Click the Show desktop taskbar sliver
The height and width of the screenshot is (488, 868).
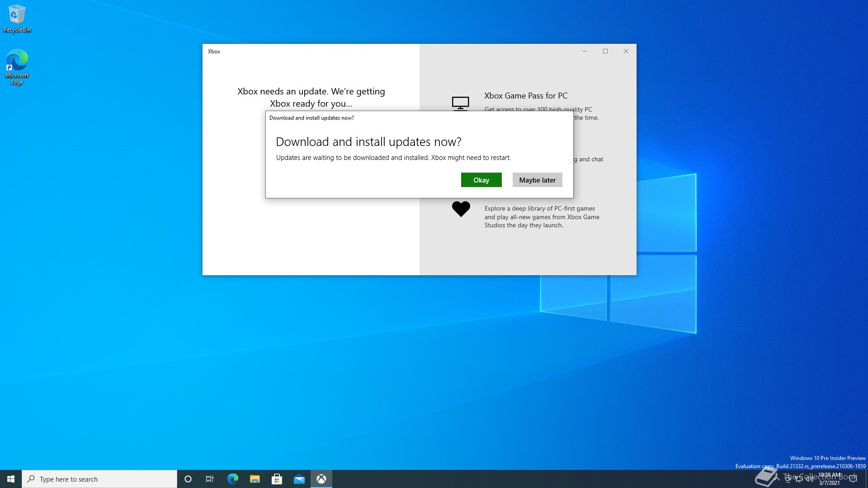coord(866,479)
